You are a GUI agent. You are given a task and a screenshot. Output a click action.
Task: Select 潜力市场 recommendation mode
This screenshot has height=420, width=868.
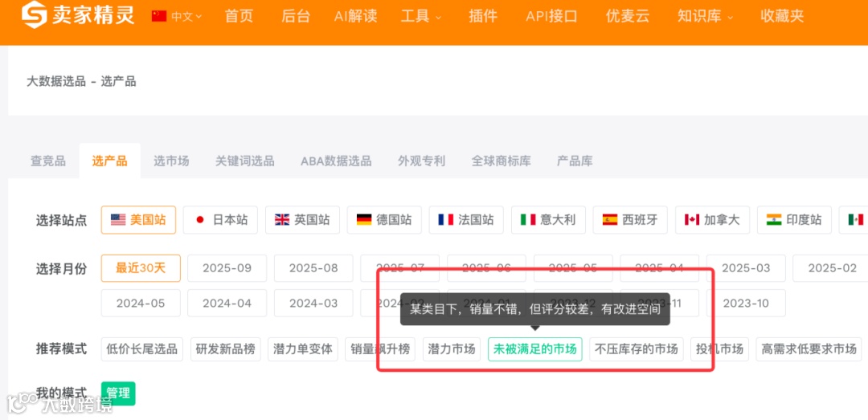[451, 349]
